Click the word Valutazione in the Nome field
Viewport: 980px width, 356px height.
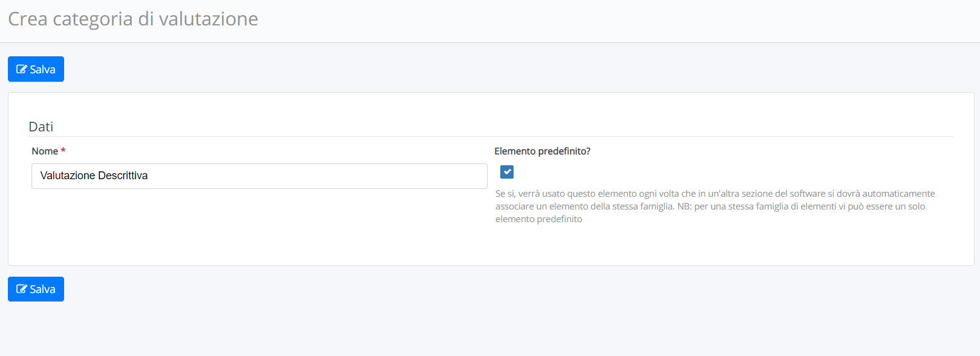(68, 176)
